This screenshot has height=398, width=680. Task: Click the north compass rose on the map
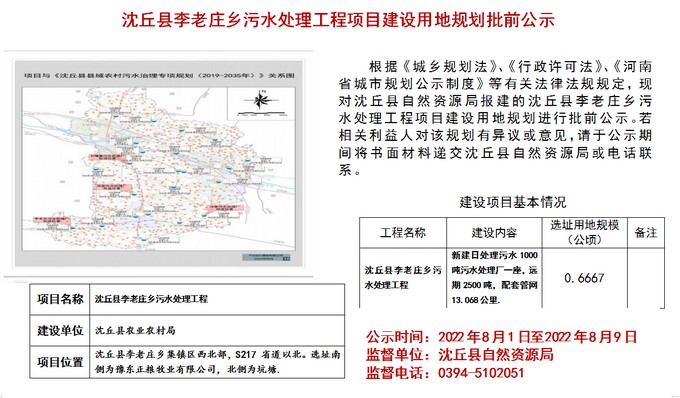(261, 100)
